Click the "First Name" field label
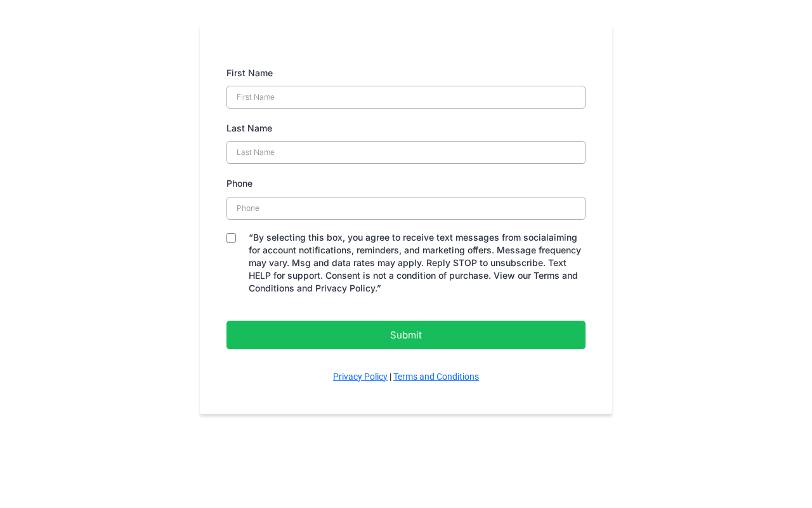The height and width of the screenshot is (508, 812). [x=249, y=73]
